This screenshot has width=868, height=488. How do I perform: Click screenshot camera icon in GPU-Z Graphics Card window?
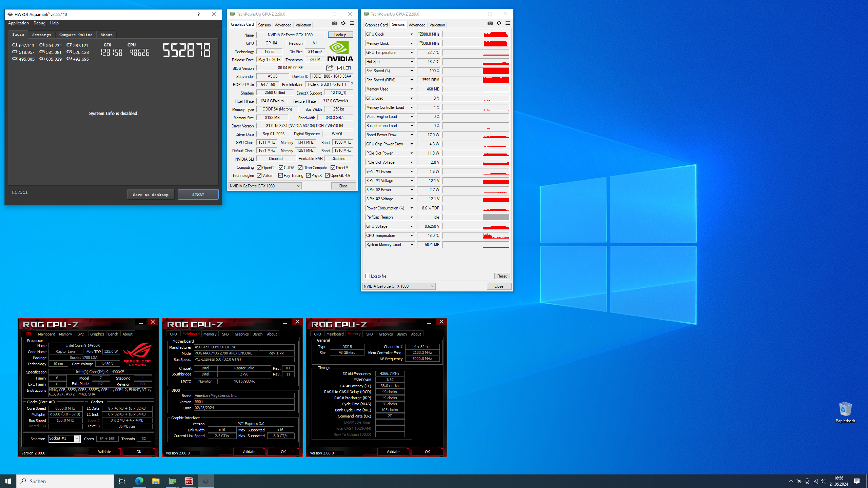(335, 23)
